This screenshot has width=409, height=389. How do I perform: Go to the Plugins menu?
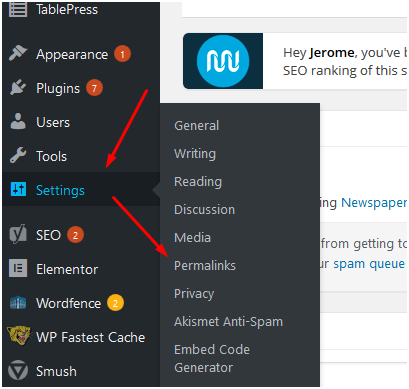coord(58,89)
